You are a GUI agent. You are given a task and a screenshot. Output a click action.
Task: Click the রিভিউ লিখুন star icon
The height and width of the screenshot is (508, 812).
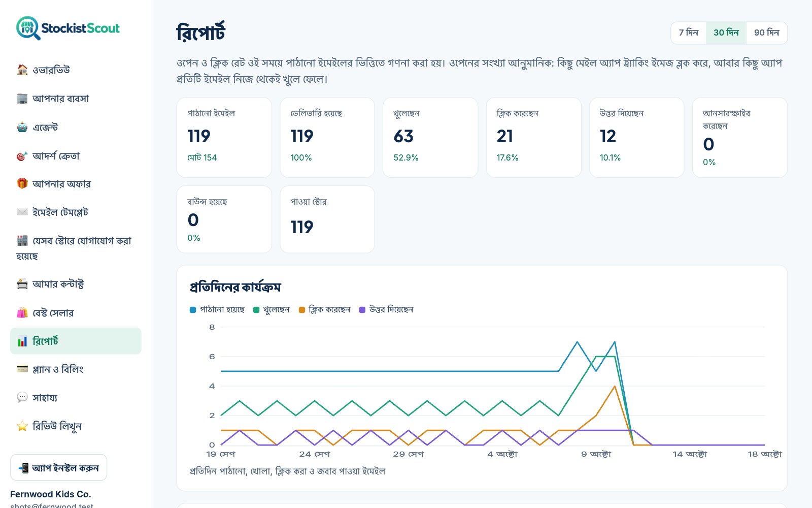click(22, 426)
